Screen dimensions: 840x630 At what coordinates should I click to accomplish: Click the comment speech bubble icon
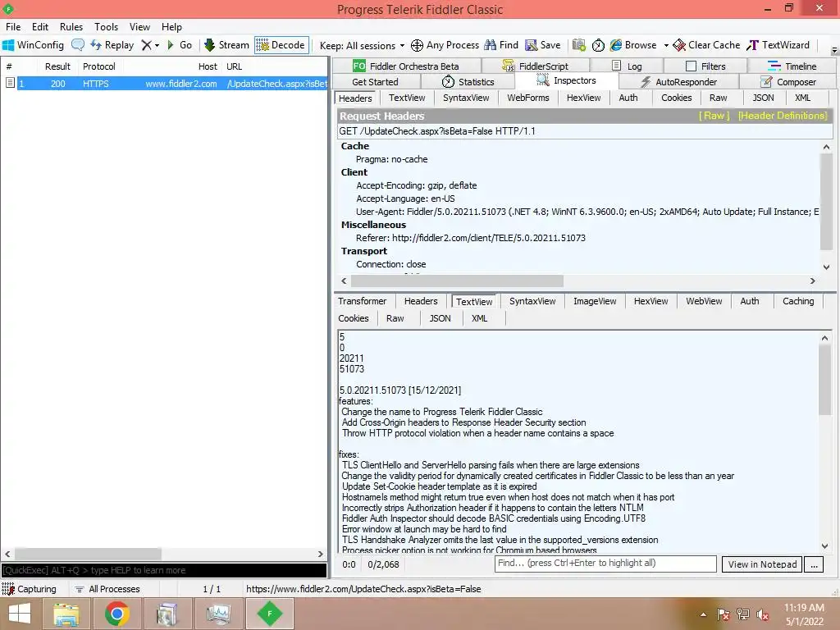(x=78, y=45)
